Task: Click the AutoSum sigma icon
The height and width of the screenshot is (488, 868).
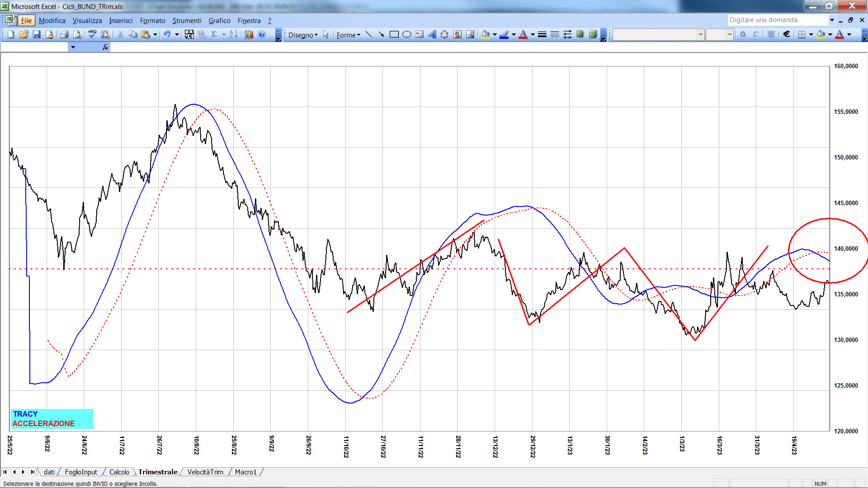Action: tap(214, 34)
